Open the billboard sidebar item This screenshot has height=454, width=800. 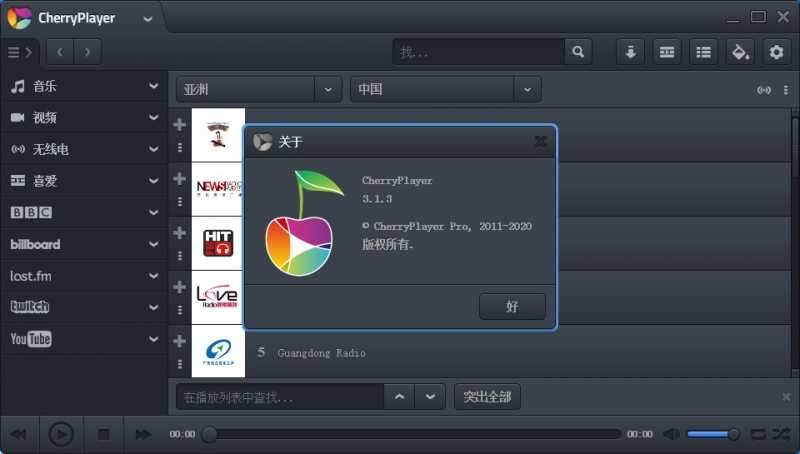[x=35, y=244]
